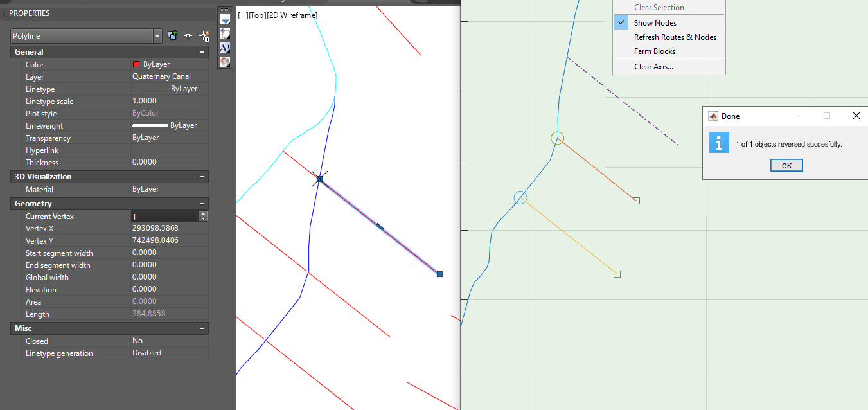The width and height of the screenshot is (868, 410).
Task: Click the text 'A' tool icon
Action: coord(225,48)
